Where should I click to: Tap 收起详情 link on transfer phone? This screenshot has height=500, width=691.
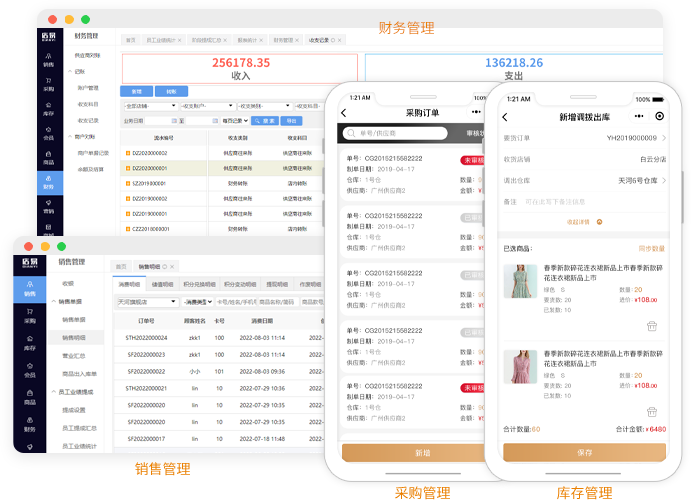pos(584,222)
